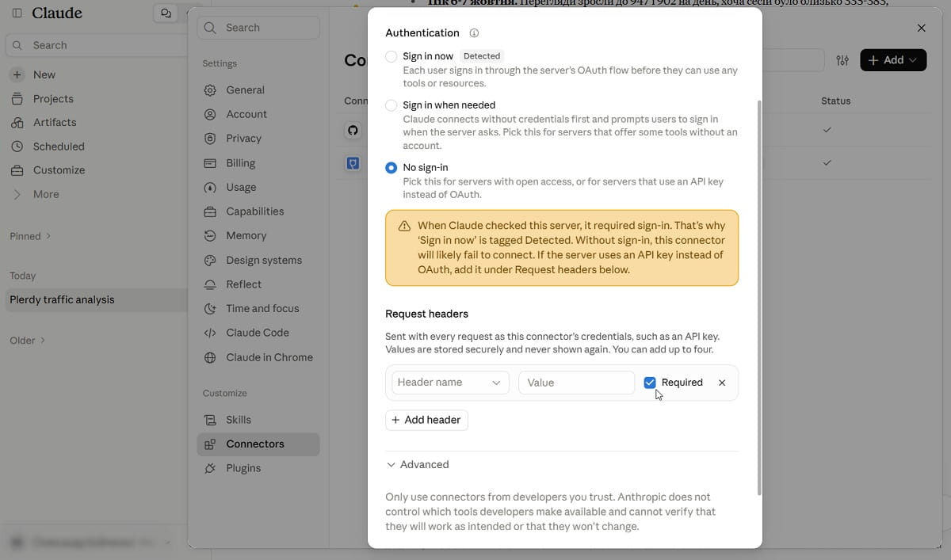Close the settings dialog with X
Screen dimensions: 951x560
point(921,28)
